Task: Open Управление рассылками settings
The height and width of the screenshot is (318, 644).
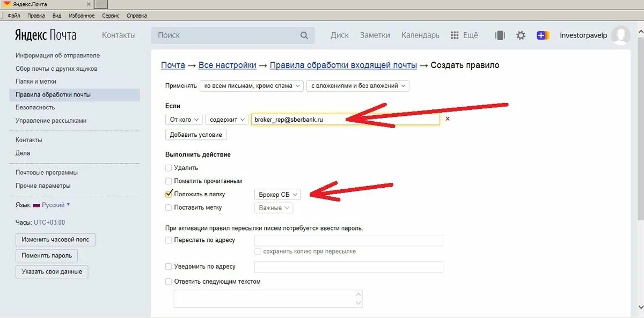Action: 51,121
